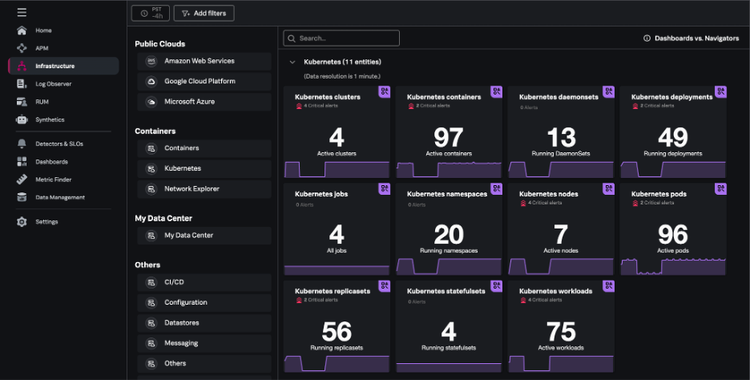Click the Microsoft Azure cloud icon
The height and width of the screenshot is (380, 750).
[x=151, y=101]
